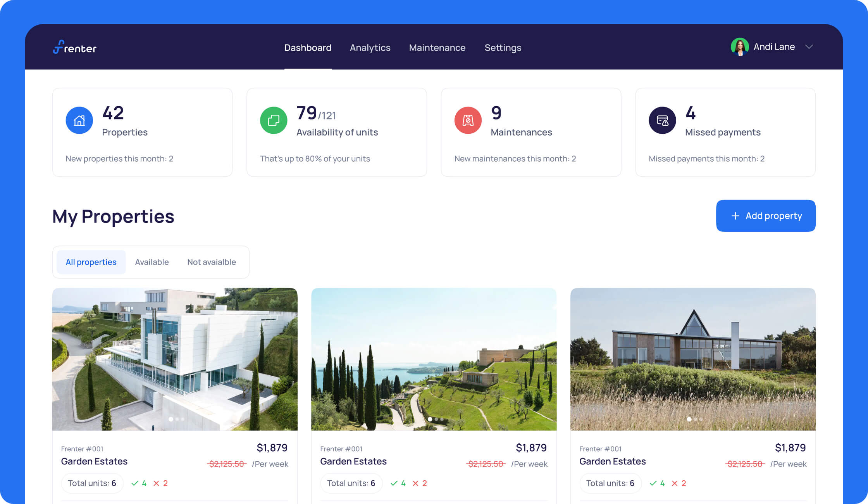Click the green checkmark on first property card

135,483
